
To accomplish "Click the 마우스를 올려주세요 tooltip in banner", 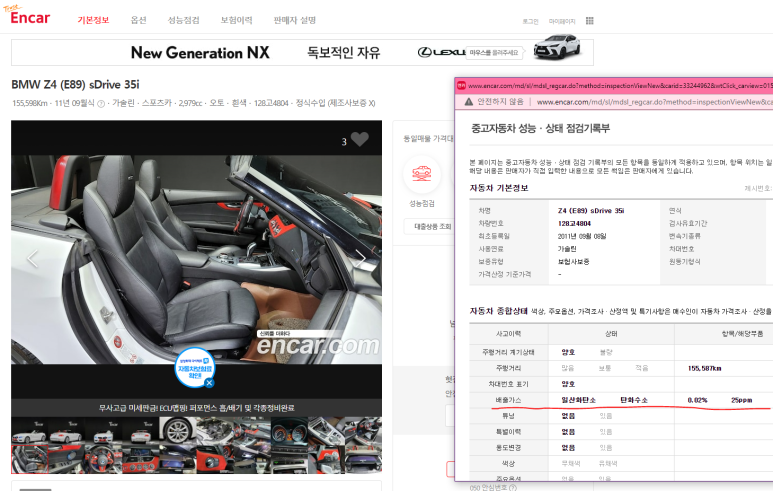I will pos(493,52).
